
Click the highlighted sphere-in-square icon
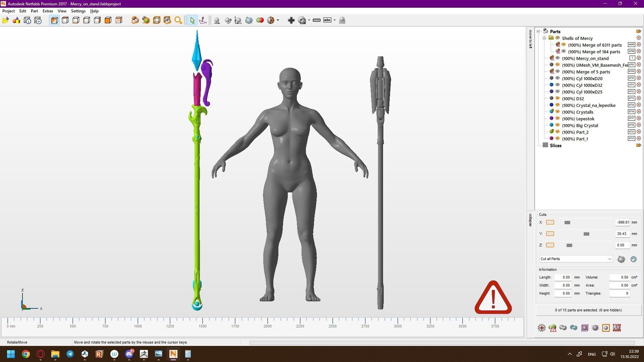pos(606,328)
